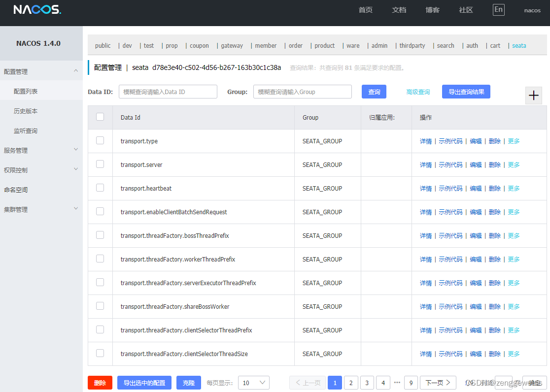Image resolution: width=550 pixels, height=392 pixels.
Task: Open the page size dropdown showing 10
Action: pos(254,383)
